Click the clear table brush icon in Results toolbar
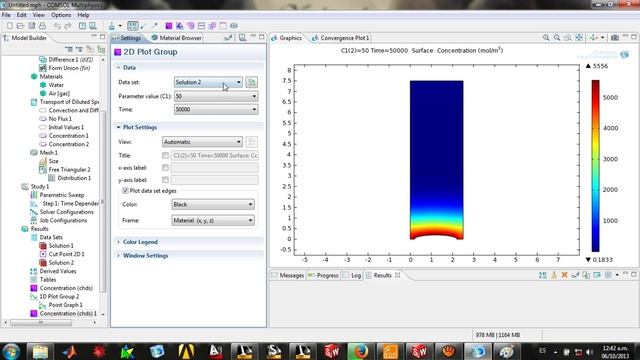The width and height of the screenshot is (640, 360). coord(554,275)
